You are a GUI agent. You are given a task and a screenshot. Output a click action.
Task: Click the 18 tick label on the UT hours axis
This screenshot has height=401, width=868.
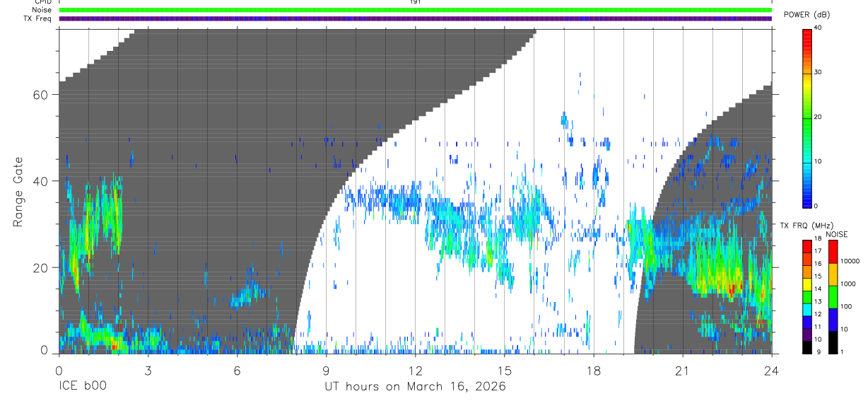[x=594, y=371]
